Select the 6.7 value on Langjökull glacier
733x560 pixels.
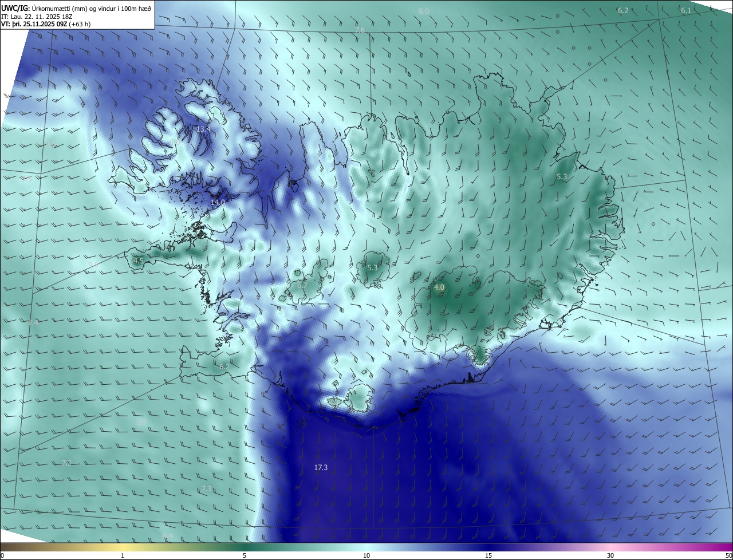click(x=302, y=285)
